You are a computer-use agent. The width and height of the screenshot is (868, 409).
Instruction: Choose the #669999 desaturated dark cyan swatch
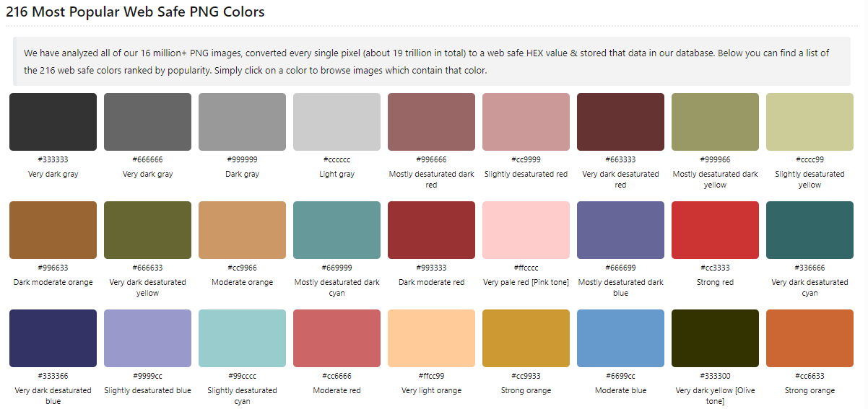(x=337, y=230)
